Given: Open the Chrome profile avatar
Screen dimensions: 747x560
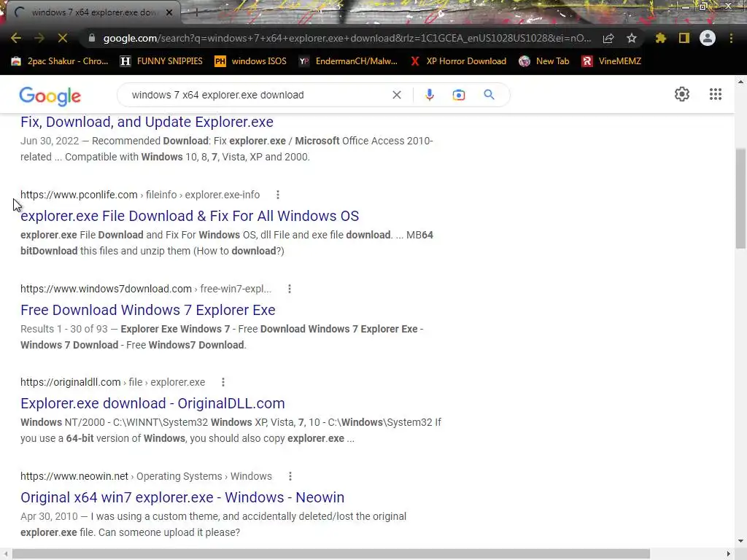Looking at the screenshot, I should tap(708, 38).
